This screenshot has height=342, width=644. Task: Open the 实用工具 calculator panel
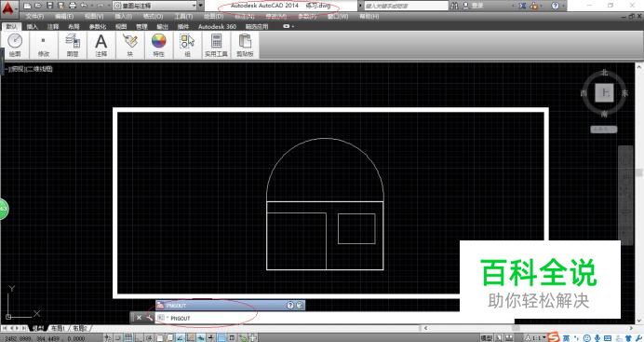[216, 45]
